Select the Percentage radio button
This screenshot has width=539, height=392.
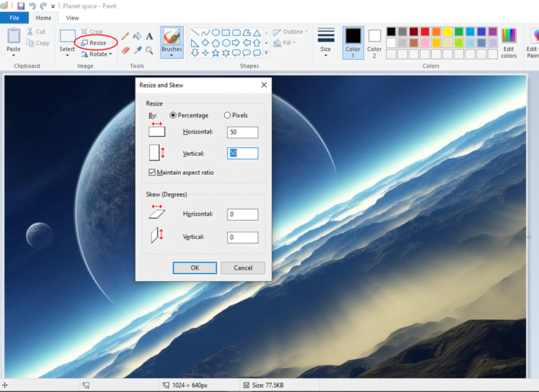pos(174,115)
